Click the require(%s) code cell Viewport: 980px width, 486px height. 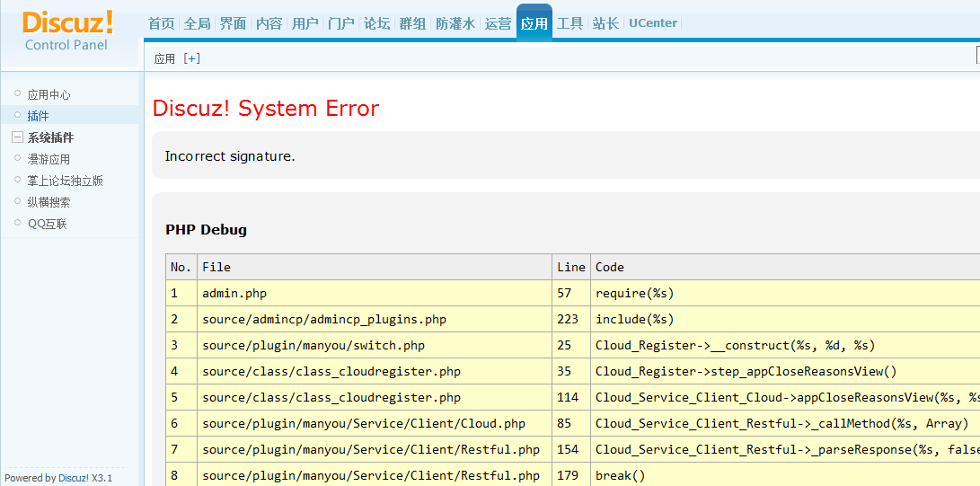click(785, 293)
